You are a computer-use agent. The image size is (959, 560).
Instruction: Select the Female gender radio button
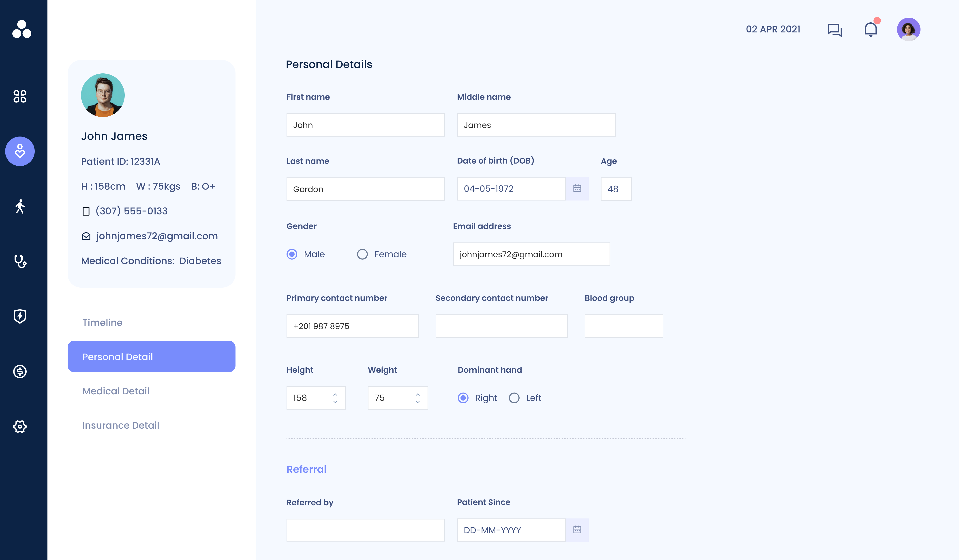click(x=362, y=254)
